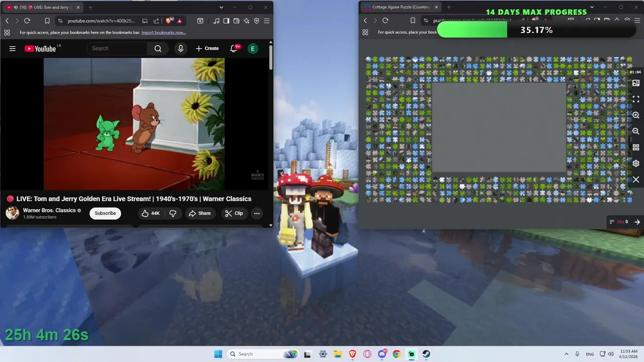Focus the YouTube search input field
The height and width of the screenshot is (362, 644).
117,48
